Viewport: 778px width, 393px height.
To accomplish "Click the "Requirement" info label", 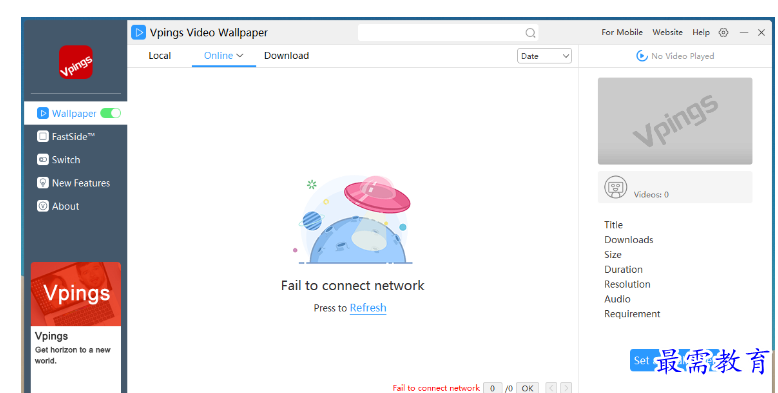I will point(632,314).
